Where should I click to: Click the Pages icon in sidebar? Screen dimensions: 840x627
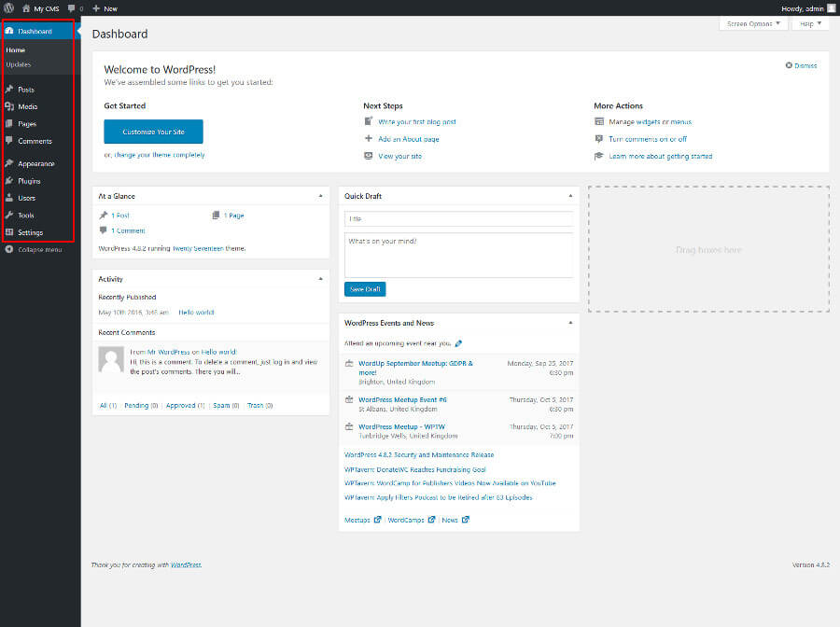click(x=9, y=124)
